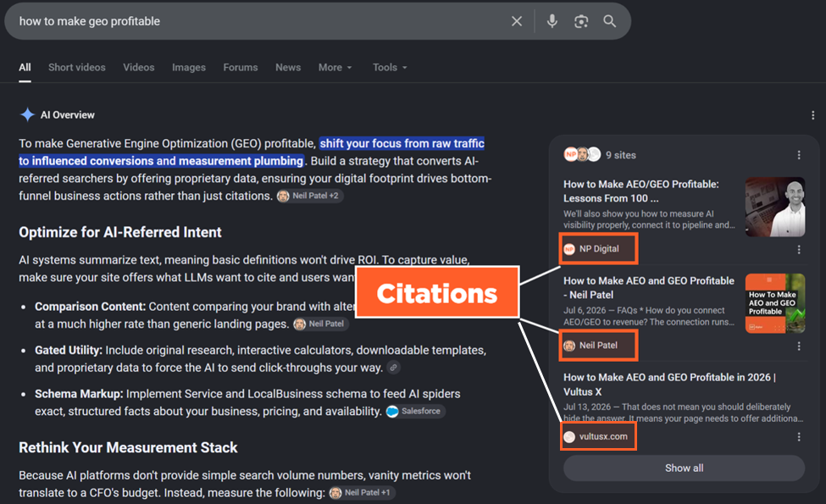Open Neil Patel citation after Comparison Content
The width and height of the screenshot is (826, 504).
pos(321,324)
